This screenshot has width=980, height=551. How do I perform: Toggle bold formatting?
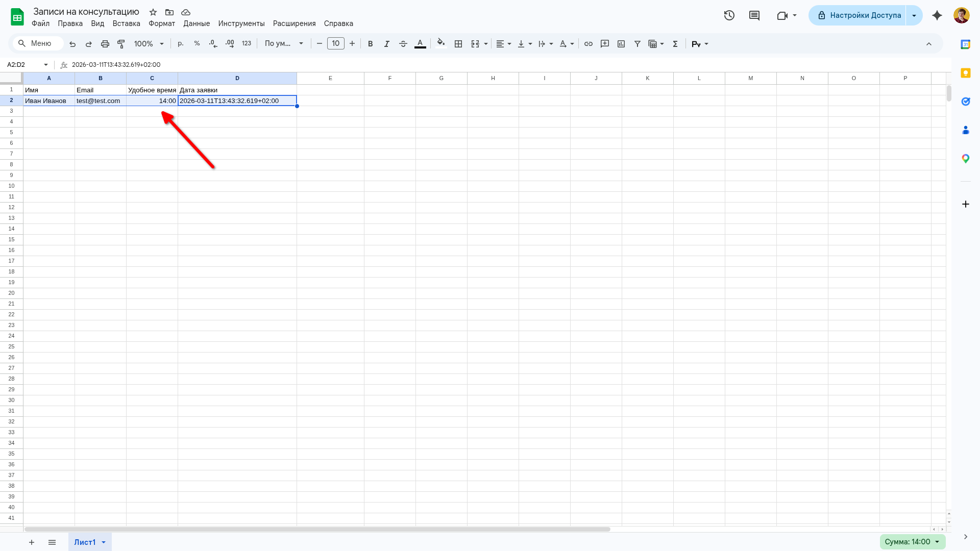(x=370, y=44)
